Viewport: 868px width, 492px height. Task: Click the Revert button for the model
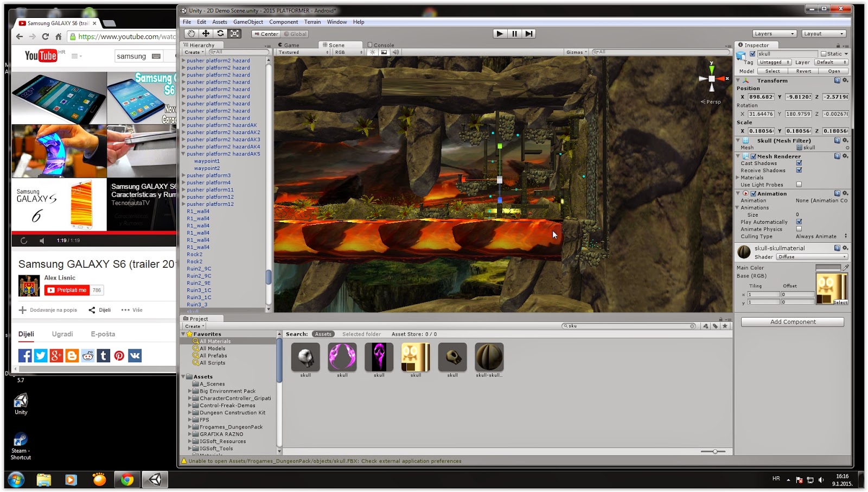click(803, 71)
